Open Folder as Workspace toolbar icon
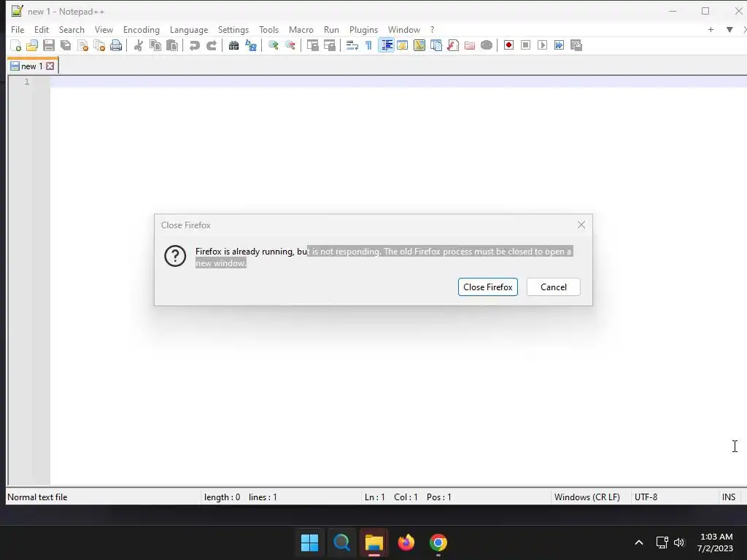The width and height of the screenshot is (747, 560). point(470,45)
